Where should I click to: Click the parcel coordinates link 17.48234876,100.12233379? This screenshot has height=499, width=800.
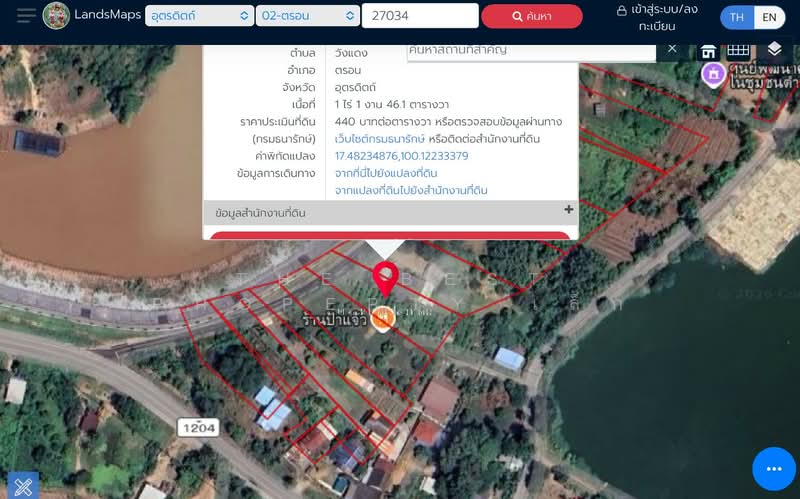click(402, 156)
